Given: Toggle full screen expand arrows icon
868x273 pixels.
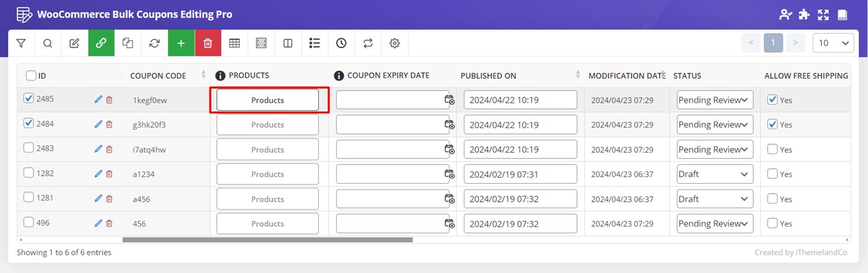Looking at the screenshot, I should [x=823, y=14].
